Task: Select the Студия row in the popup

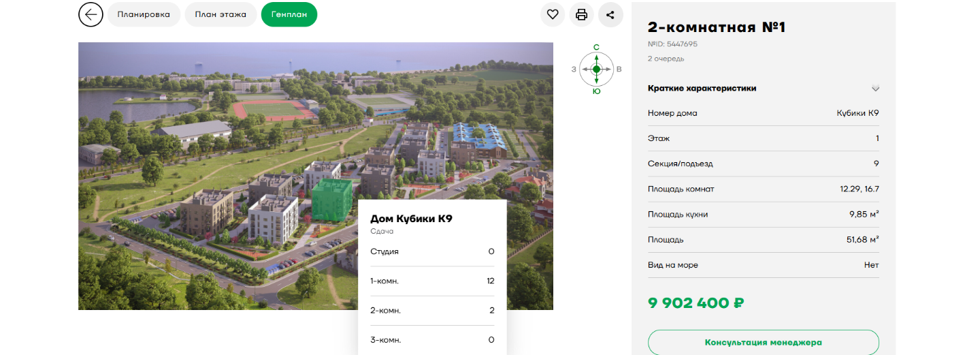Action: click(x=432, y=251)
